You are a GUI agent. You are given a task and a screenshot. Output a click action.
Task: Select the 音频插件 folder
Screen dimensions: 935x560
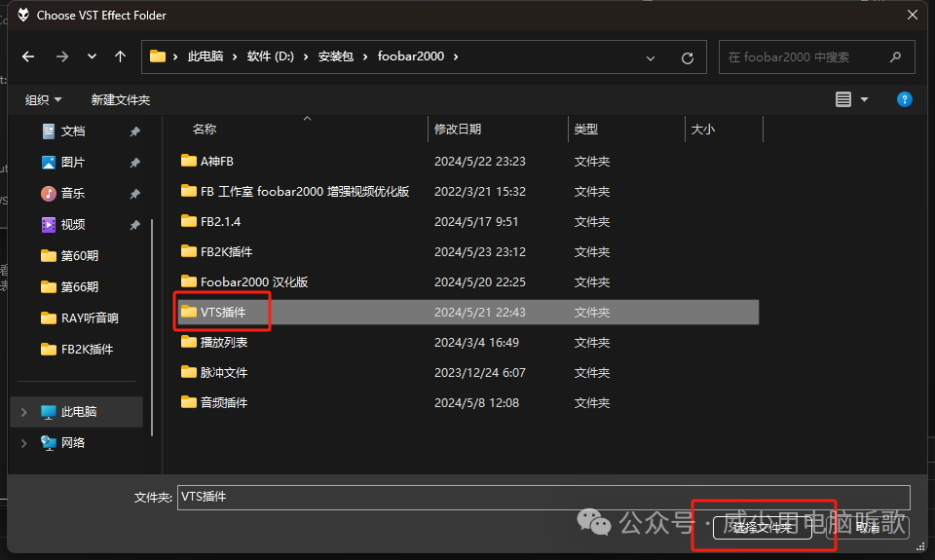(468, 402)
